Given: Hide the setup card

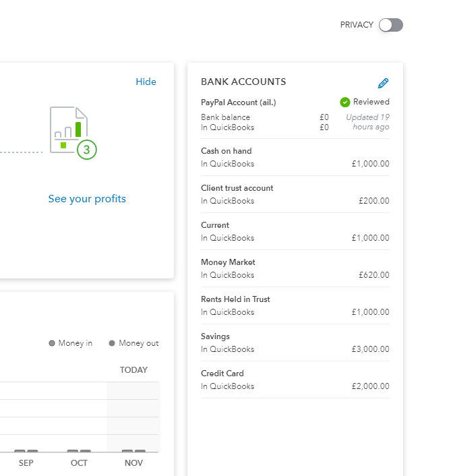Looking at the screenshot, I should [146, 82].
